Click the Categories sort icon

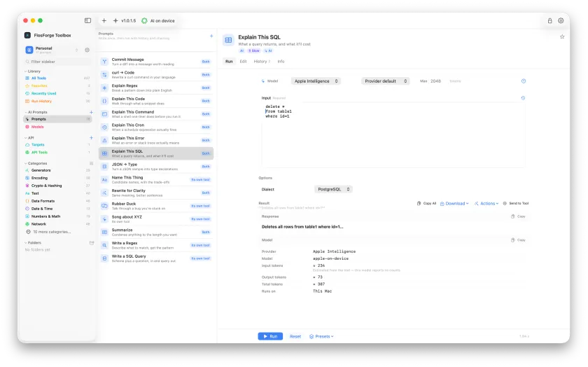coord(91,163)
